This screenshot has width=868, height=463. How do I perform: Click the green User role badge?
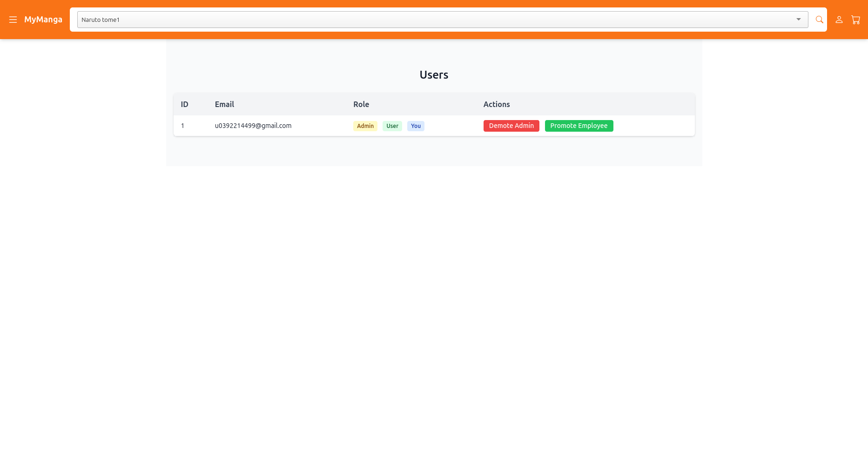pos(392,126)
